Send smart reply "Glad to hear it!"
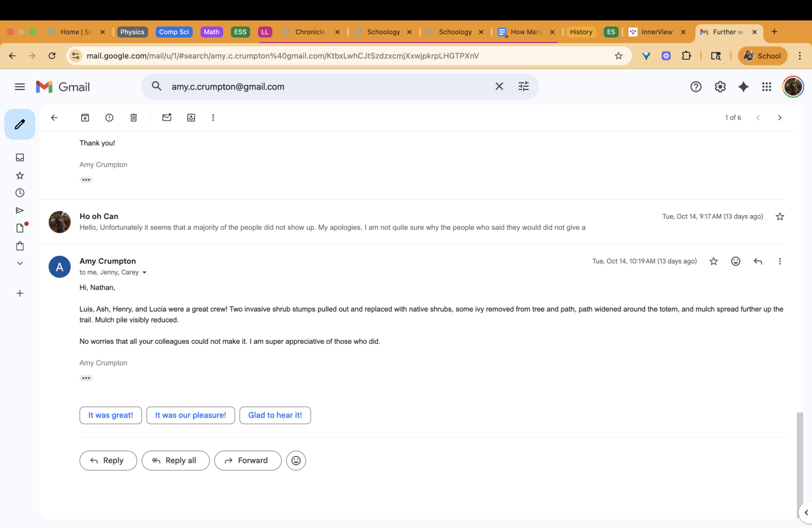Screen dimensions: 812x528 [275, 415]
